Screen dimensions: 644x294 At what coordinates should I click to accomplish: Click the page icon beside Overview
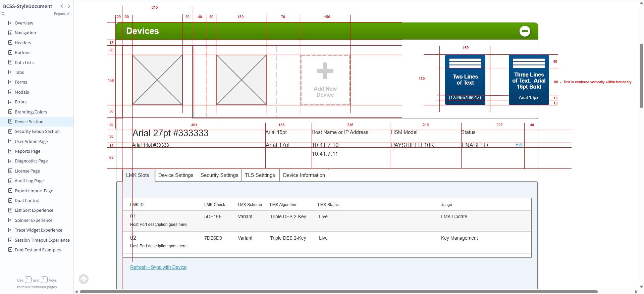click(10, 23)
